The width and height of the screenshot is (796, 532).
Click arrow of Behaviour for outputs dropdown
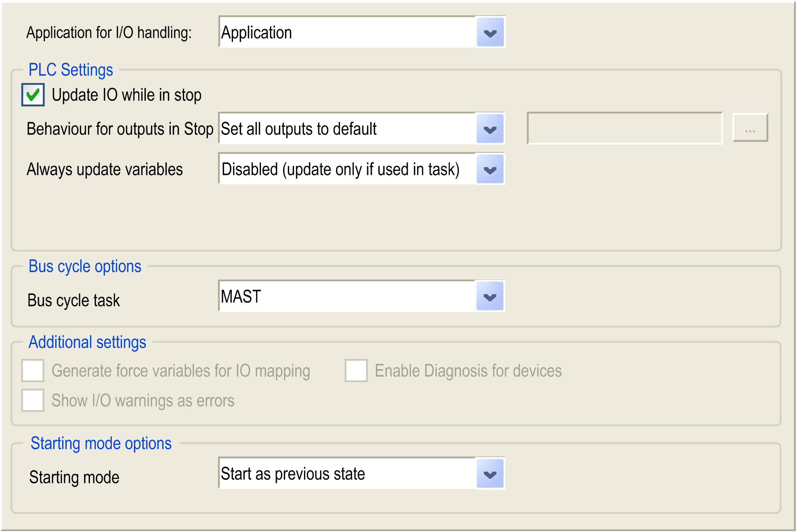coord(490,129)
